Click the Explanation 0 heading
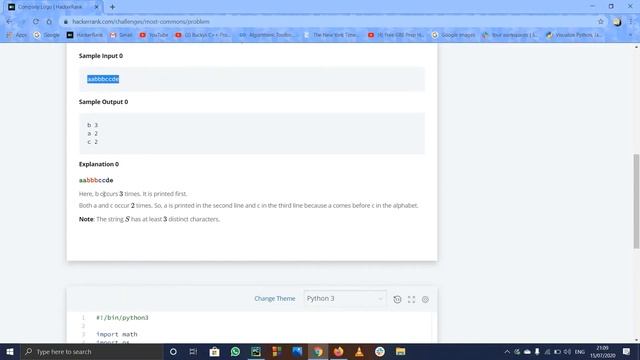The height and width of the screenshot is (360, 640). coord(99,164)
